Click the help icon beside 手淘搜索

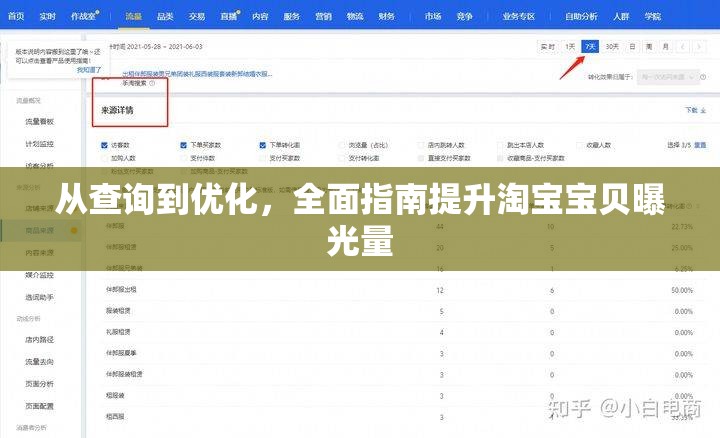[x=152, y=83]
